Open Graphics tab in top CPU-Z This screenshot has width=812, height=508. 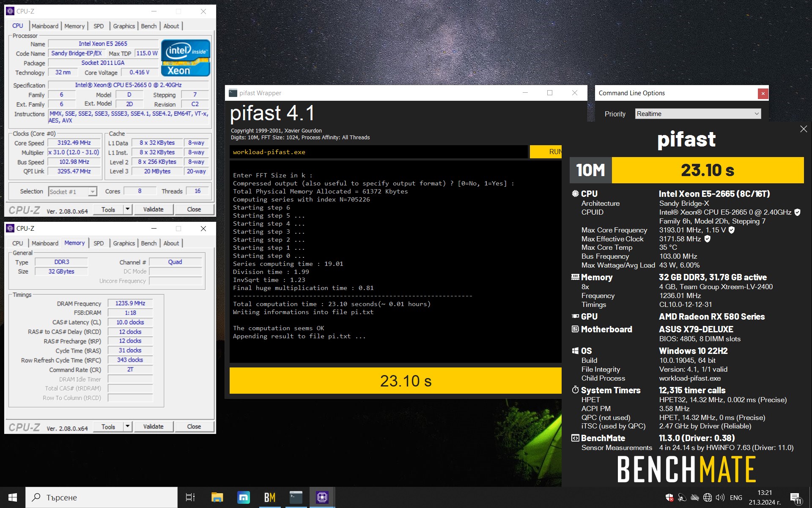(124, 26)
